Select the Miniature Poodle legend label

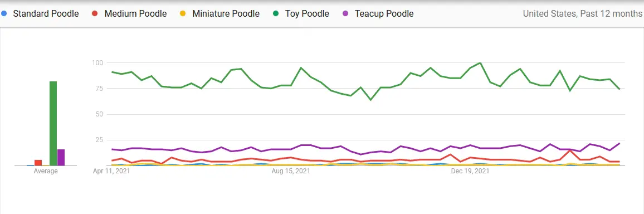tap(226, 13)
